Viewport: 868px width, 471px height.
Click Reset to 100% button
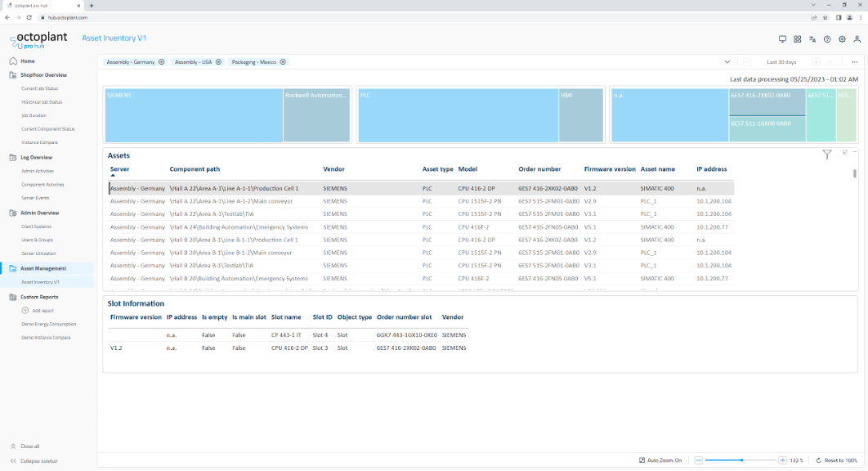point(838,460)
